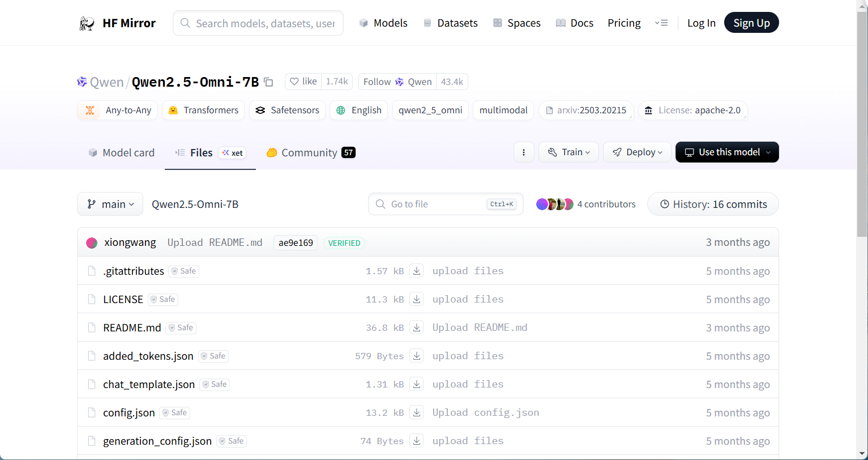Image resolution: width=868 pixels, height=460 pixels.
Task: Open the README.md file
Action: coord(132,327)
